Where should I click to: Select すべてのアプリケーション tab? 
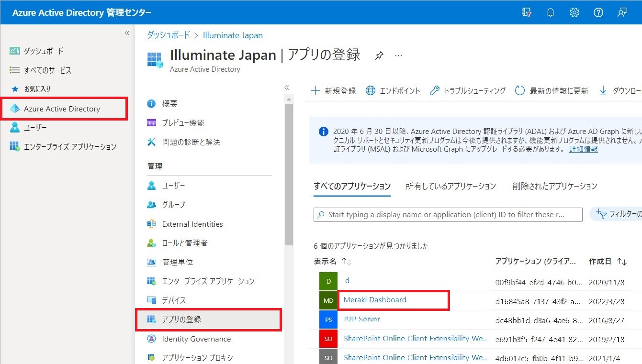352,186
